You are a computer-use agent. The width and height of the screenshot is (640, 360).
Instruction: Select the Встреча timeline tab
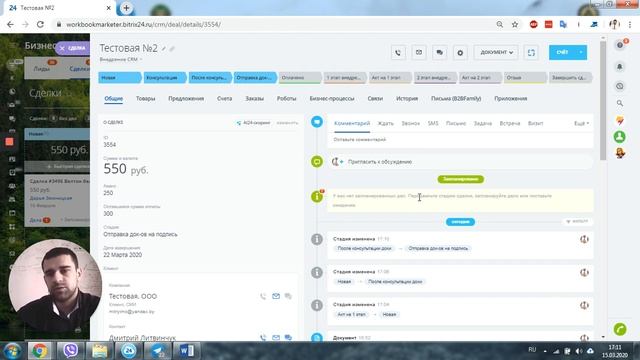point(510,123)
